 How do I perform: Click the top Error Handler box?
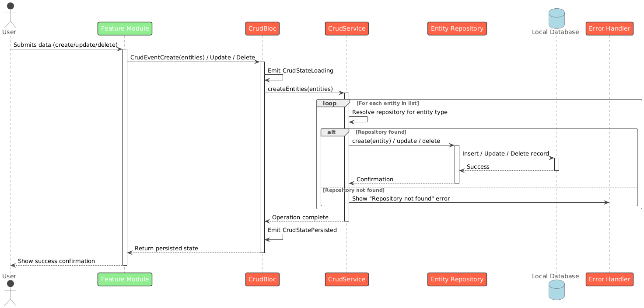(609, 28)
